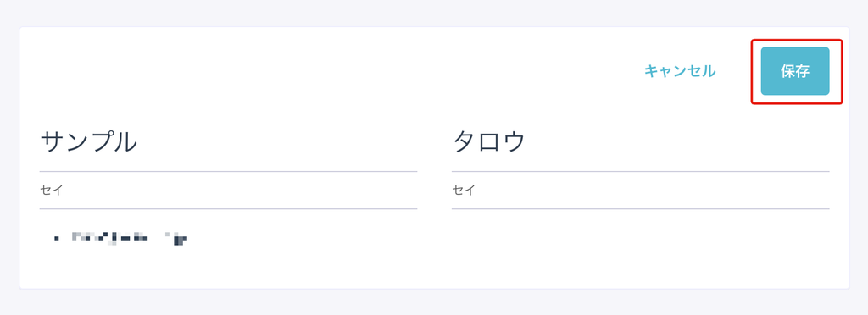This screenshot has width=868, height=315.
Task: Click the gray background above the card
Action: coord(434,12)
